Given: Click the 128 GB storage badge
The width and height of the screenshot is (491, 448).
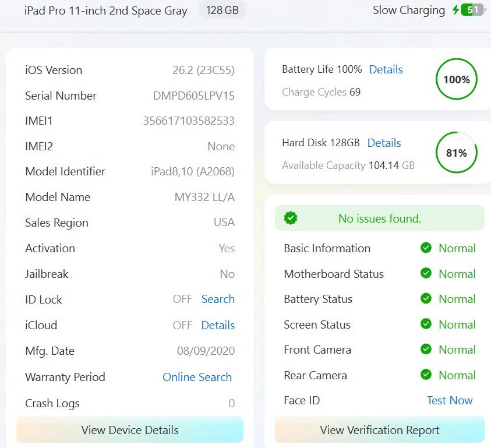Looking at the screenshot, I should (x=222, y=11).
